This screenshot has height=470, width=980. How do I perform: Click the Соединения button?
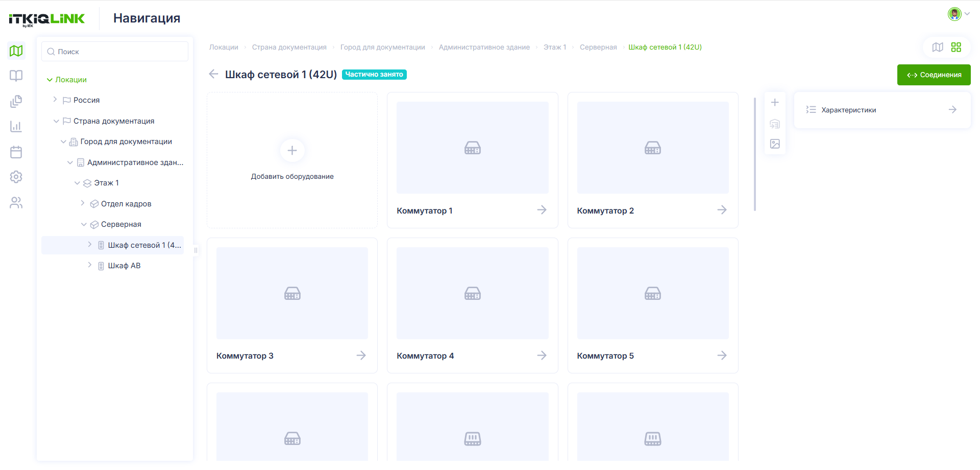point(934,75)
